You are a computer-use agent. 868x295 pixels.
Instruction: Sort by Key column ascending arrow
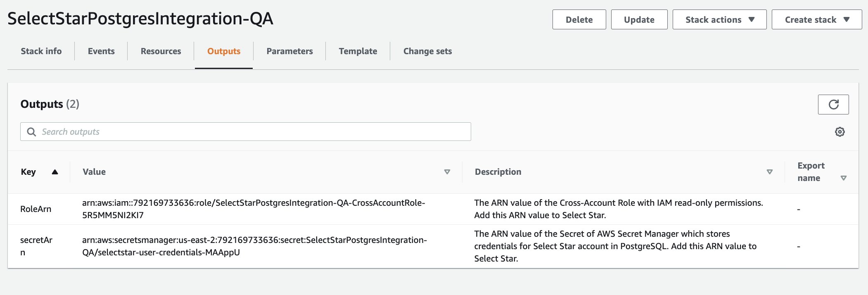(55, 172)
